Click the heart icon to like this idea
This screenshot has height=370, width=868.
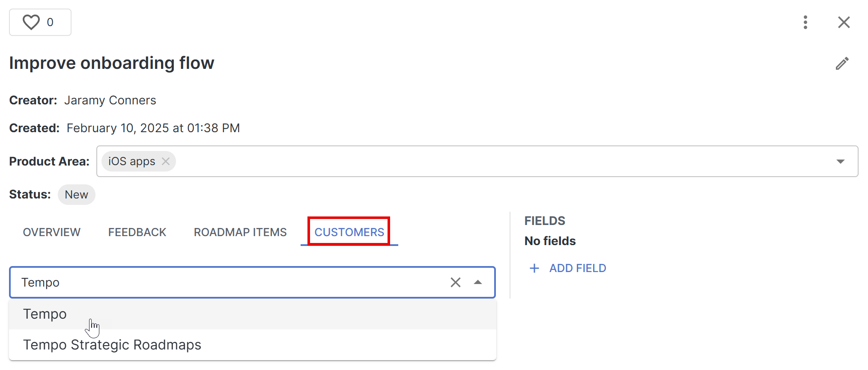[31, 22]
